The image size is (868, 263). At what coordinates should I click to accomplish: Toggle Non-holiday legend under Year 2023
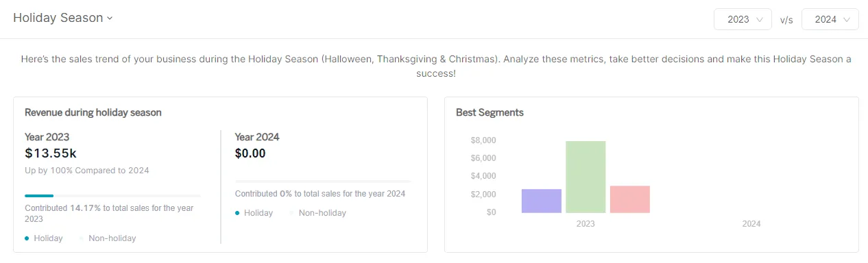click(x=108, y=238)
